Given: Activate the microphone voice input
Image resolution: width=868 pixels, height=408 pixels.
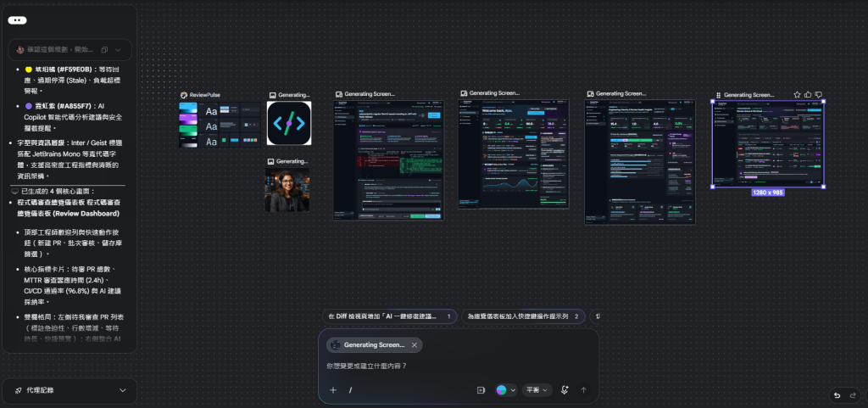Looking at the screenshot, I should click(x=565, y=389).
